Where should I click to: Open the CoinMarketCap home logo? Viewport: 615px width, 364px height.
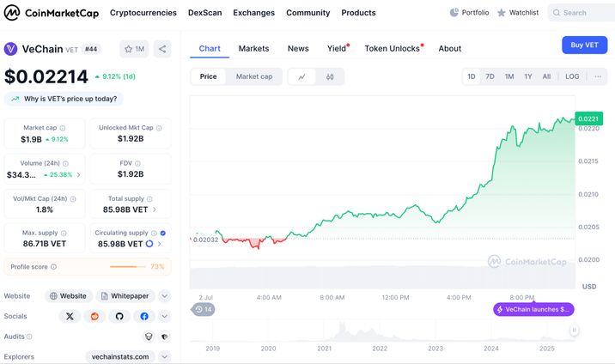click(x=52, y=13)
